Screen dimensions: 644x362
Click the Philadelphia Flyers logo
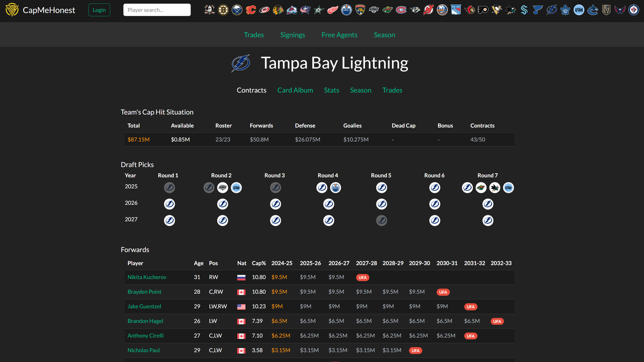pyautogui.click(x=484, y=10)
